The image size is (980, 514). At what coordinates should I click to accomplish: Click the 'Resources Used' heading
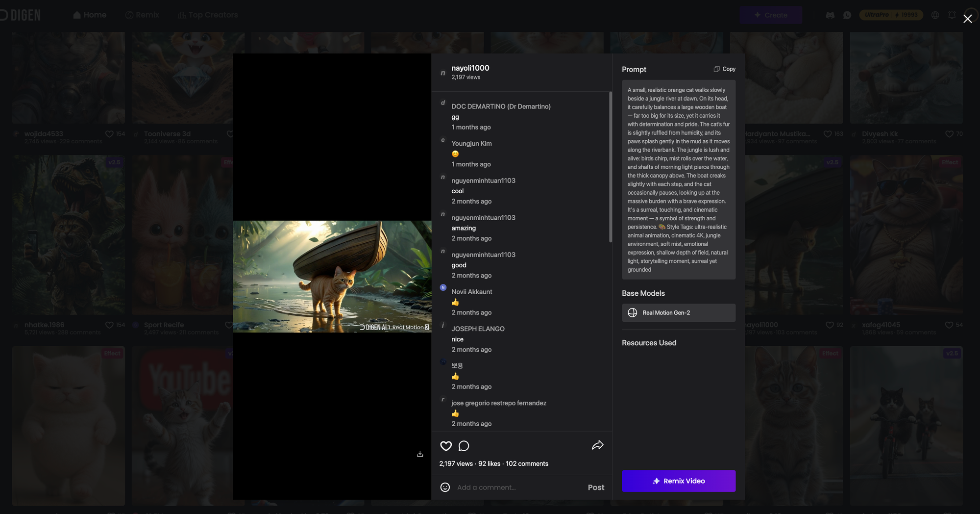[x=649, y=343]
